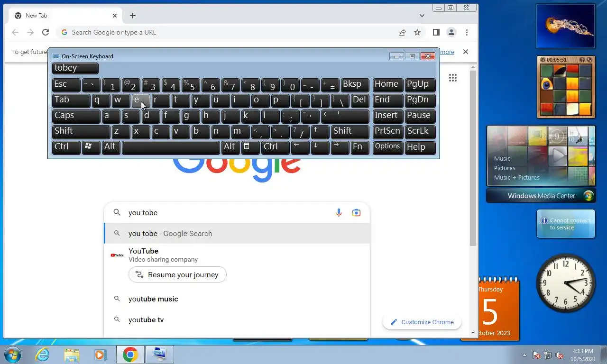607x364 pixels.
Task: Open Chrome tab search chevron
Action: point(422,16)
